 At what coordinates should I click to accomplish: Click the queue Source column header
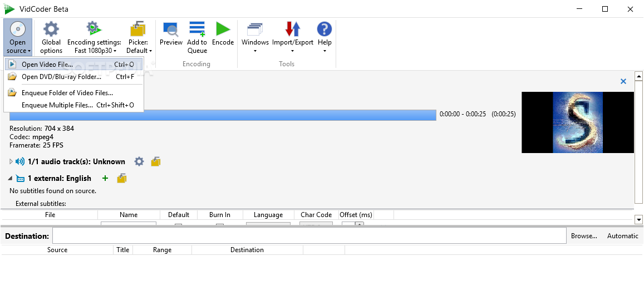tap(57, 249)
